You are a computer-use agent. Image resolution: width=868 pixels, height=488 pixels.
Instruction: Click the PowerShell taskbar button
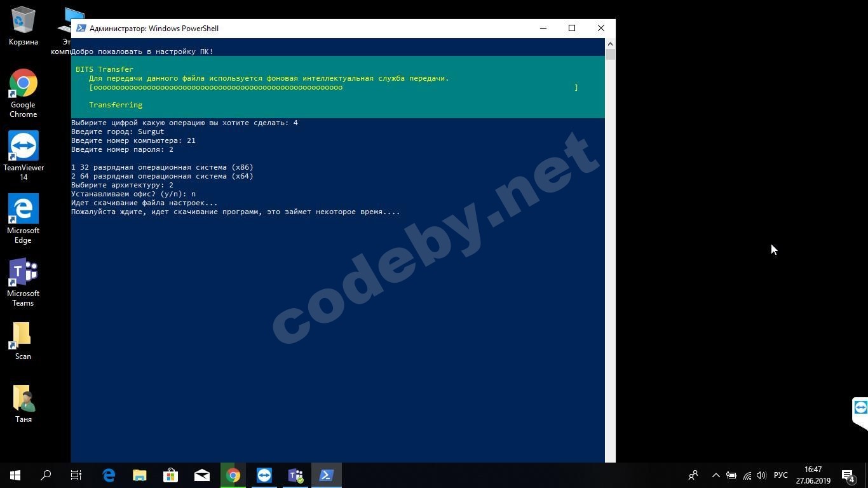pyautogui.click(x=327, y=475)
